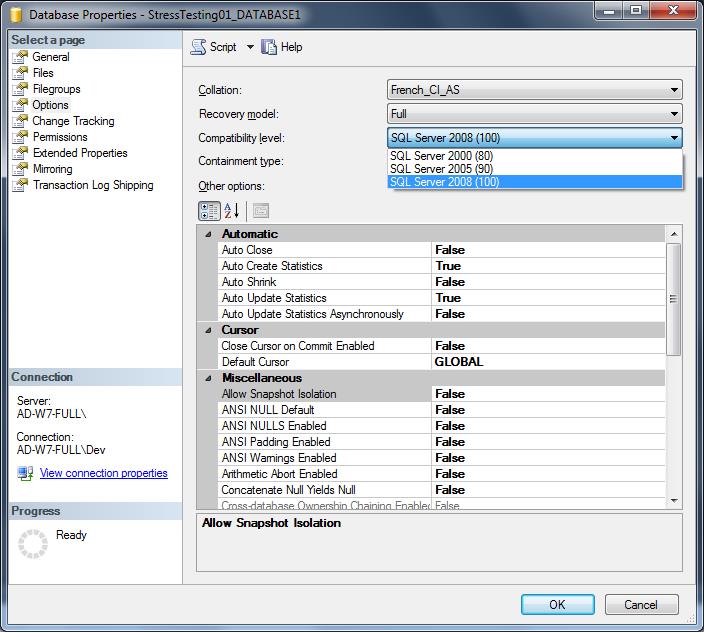Click the property grid scrollbar thumb
This screenshot has width=704, height=632.
pyautogui.click(x=673, y=299)
